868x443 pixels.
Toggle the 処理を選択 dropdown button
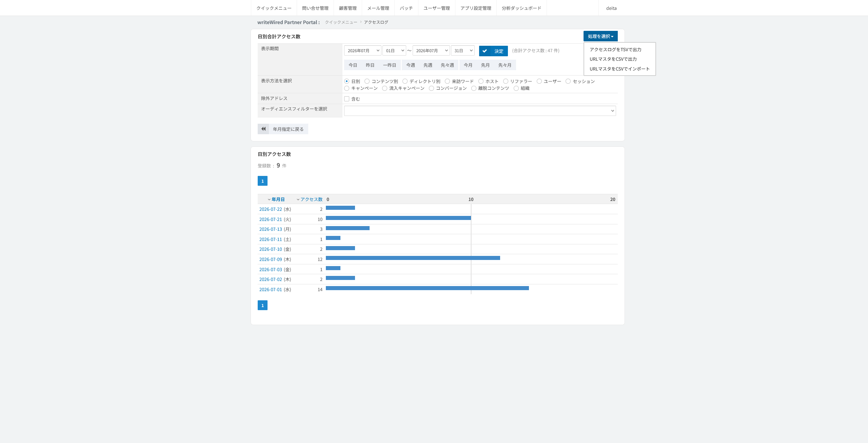point(600,36)
